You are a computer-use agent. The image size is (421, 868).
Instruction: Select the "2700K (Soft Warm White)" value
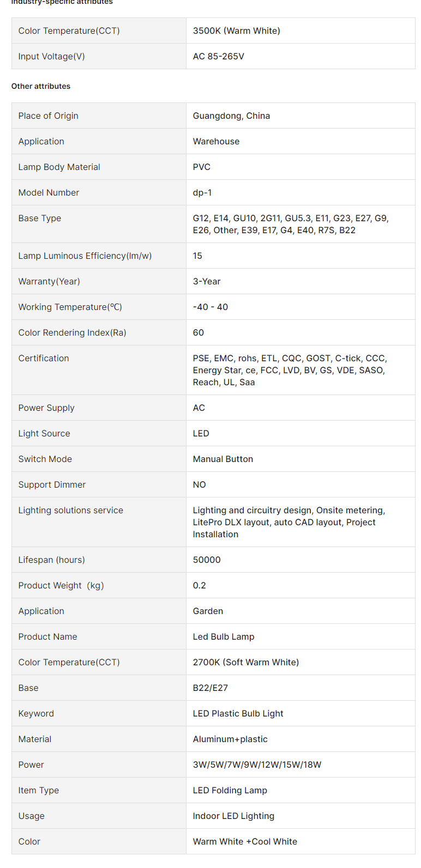point(246,662)
